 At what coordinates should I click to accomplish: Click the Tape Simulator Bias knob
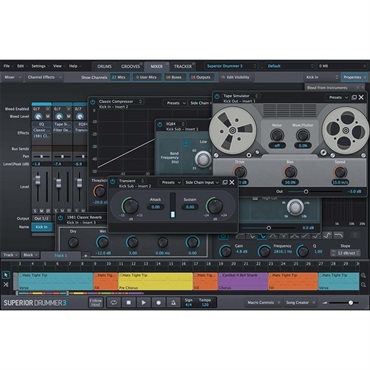290,172
